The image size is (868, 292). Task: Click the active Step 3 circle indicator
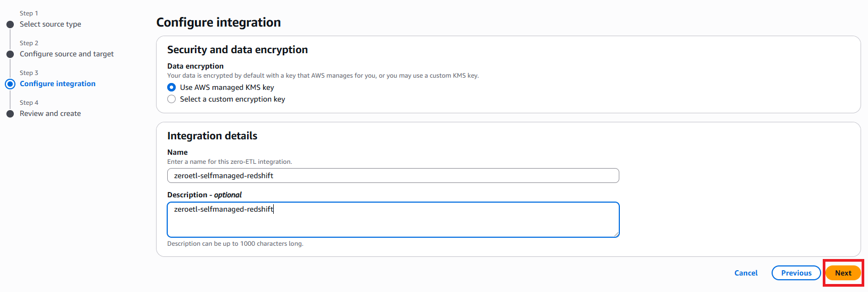[x=10, y=84]
